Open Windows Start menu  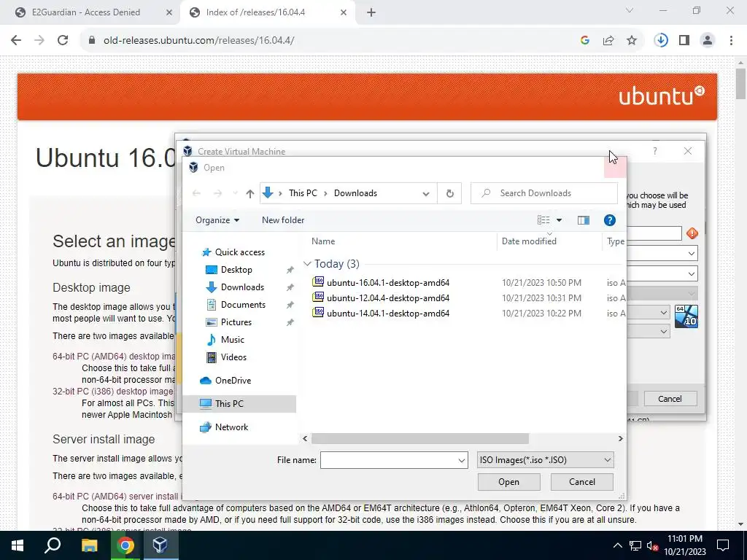point(18,545)
